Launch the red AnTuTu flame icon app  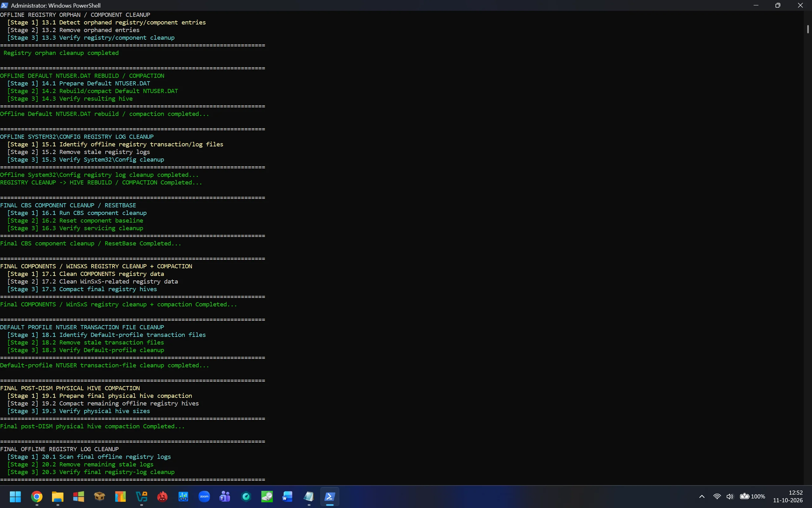click(x=162, y=496)
